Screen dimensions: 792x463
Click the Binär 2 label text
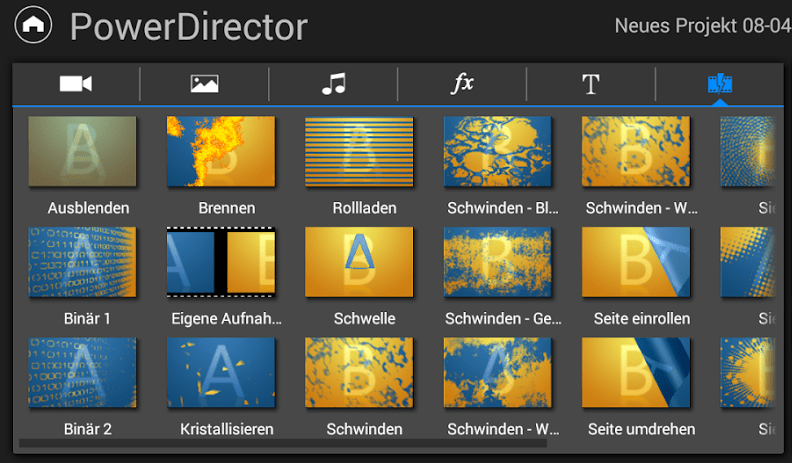coord(87,429)
